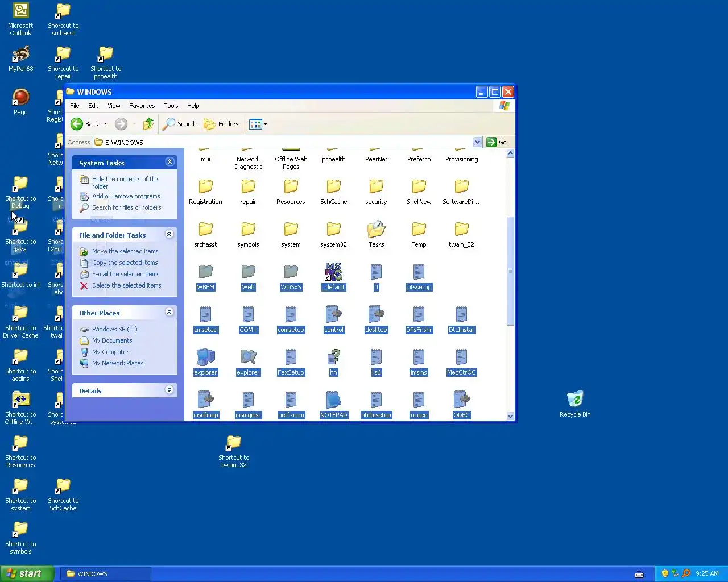The height and width of the screenshot is (582, 728).
Task: Open the Edit menu
Action: click(x=93, y=106)
